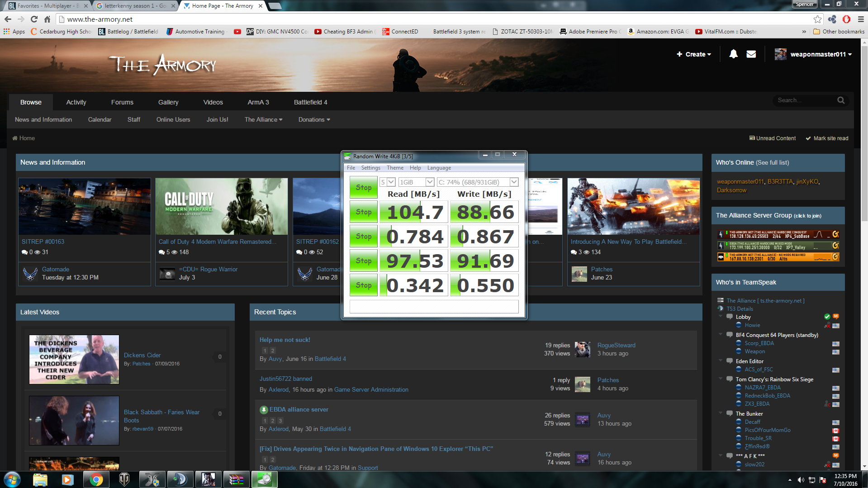Open the messages envelope icon
Viewport: 868px width, 488px height.
(x=751, y=54)
